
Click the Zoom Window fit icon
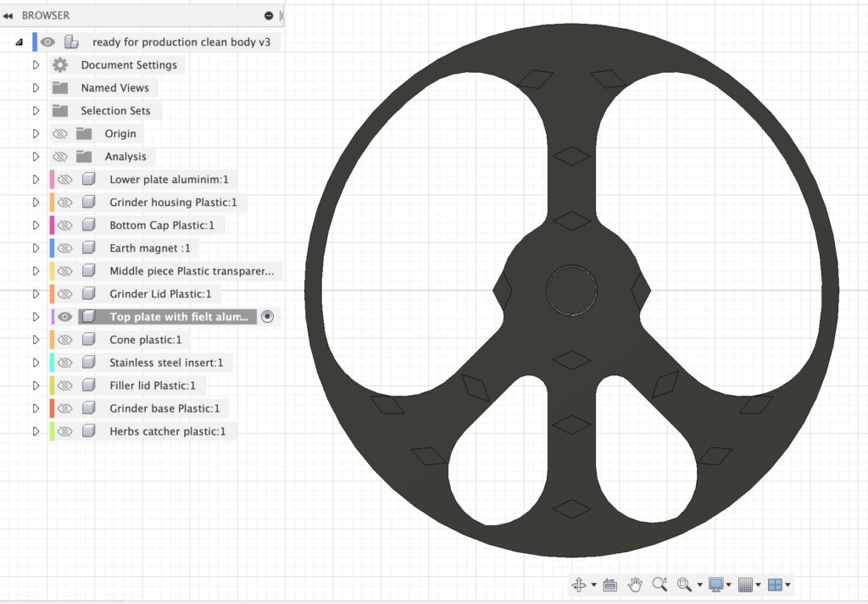click(684, 585)
